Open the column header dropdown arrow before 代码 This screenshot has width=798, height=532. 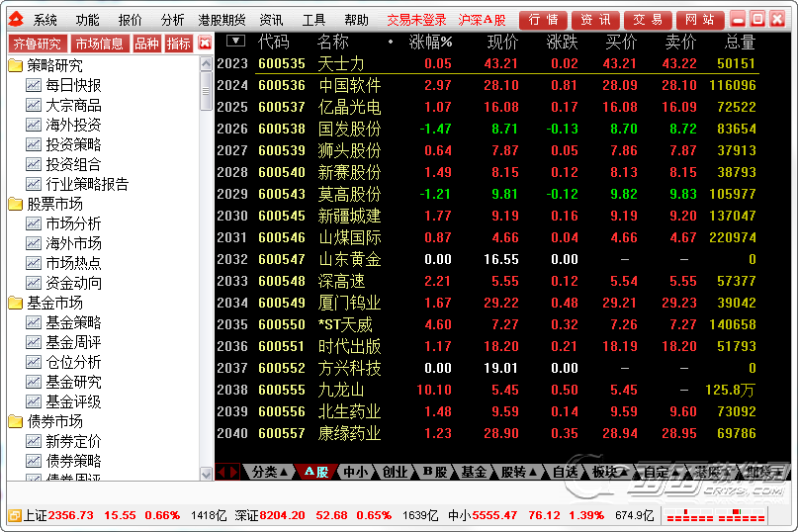click(234, 41)
